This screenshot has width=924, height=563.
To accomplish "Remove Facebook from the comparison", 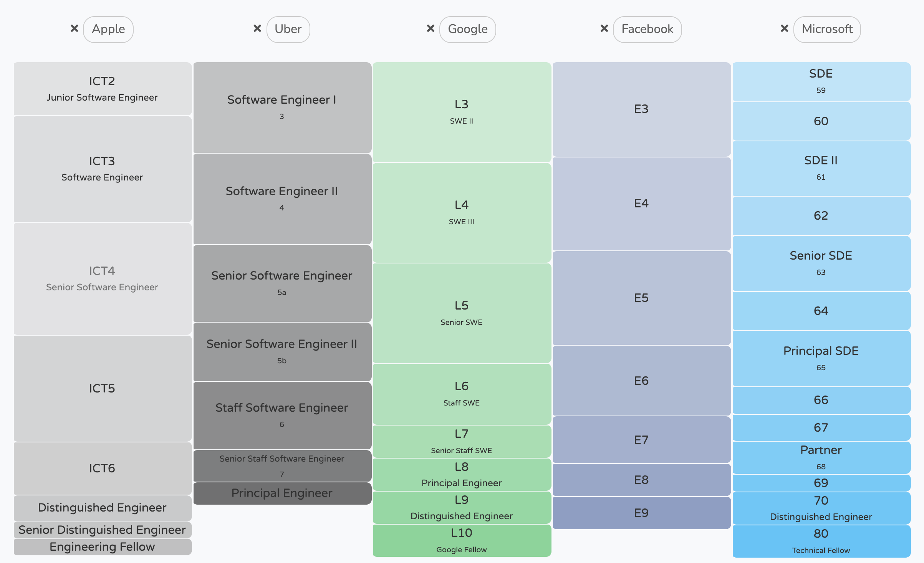I will pos(603,28).
